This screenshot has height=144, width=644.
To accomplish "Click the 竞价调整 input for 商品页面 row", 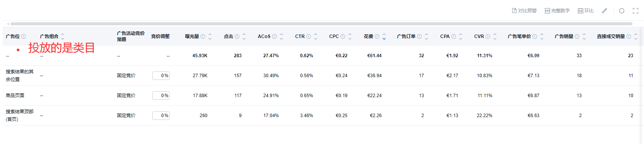I will (x=161, y=96).
